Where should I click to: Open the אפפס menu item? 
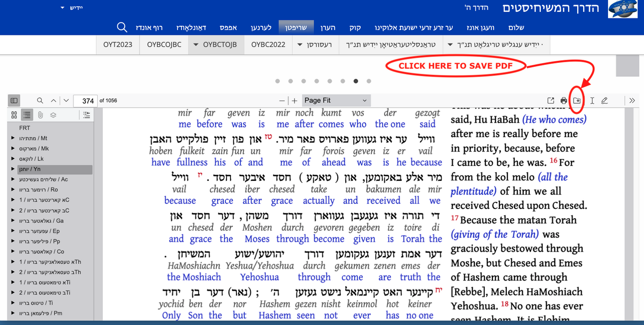[228, 27]
